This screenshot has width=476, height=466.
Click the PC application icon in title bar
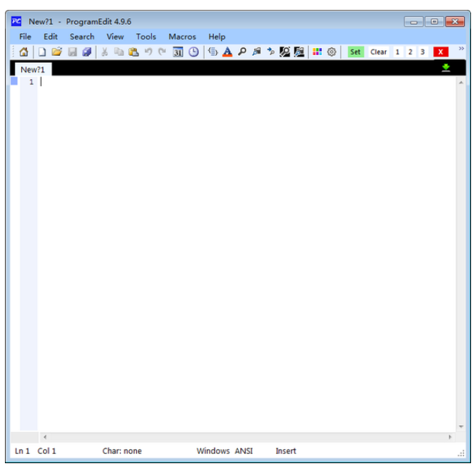(x=16, y=21)
